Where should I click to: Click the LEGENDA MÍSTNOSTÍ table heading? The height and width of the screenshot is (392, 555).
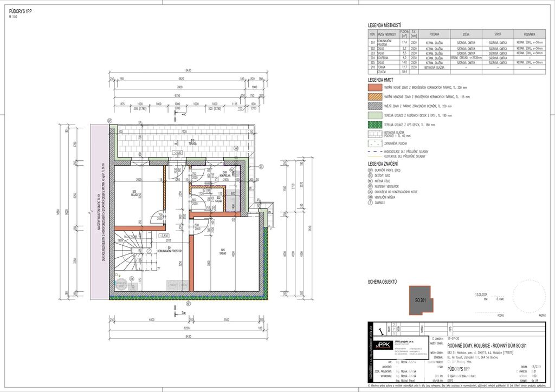[x=384, y=25]
